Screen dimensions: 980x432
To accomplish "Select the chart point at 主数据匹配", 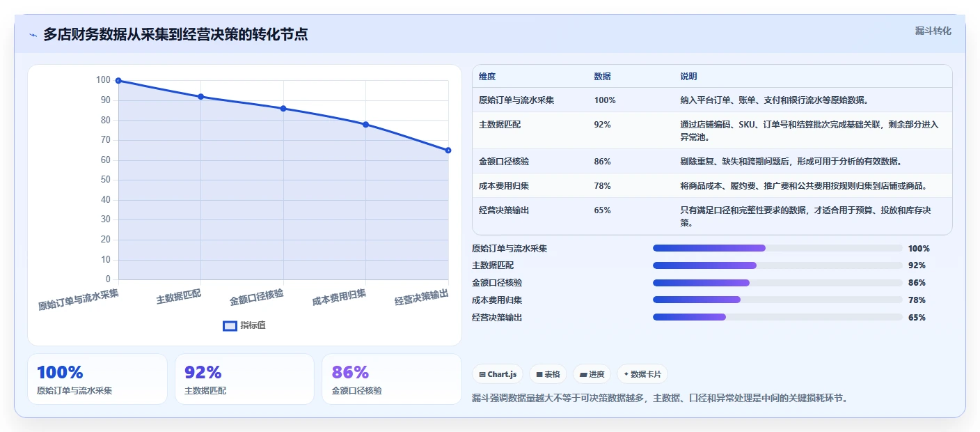I will coord(201,97).
